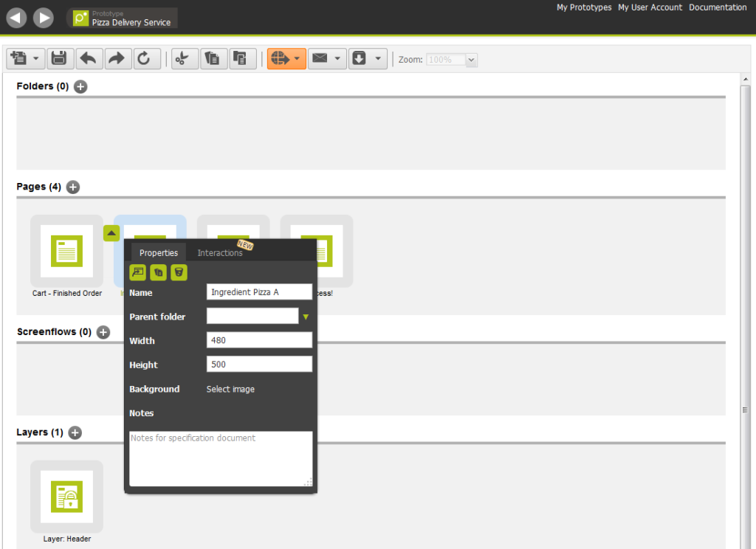The image size is (756, 549).
Task: Undo the last action
Action: (x=89, y=59)
